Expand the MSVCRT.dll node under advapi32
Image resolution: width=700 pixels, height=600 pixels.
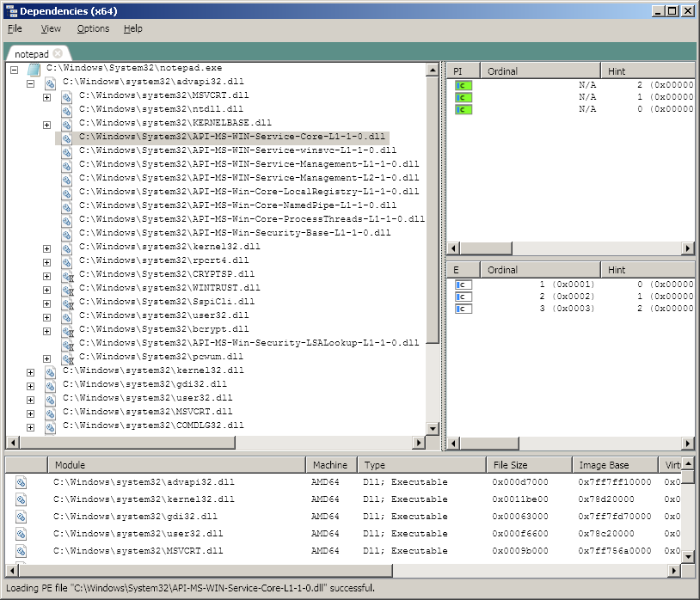[x=47, y=97]
